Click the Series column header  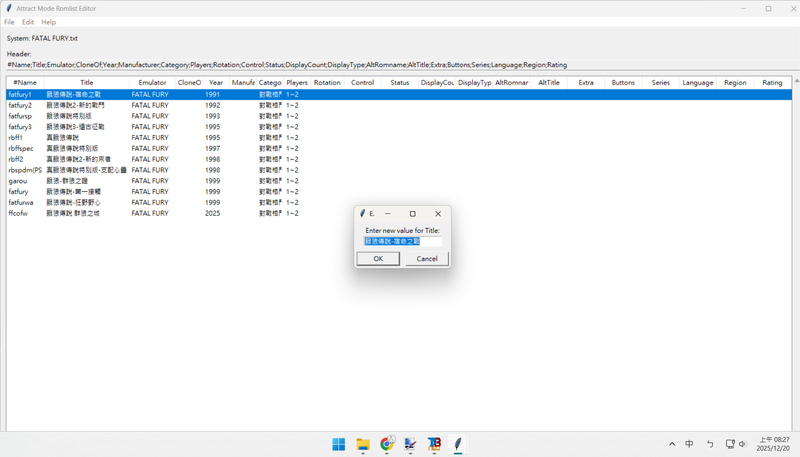(x=661, y=82)
